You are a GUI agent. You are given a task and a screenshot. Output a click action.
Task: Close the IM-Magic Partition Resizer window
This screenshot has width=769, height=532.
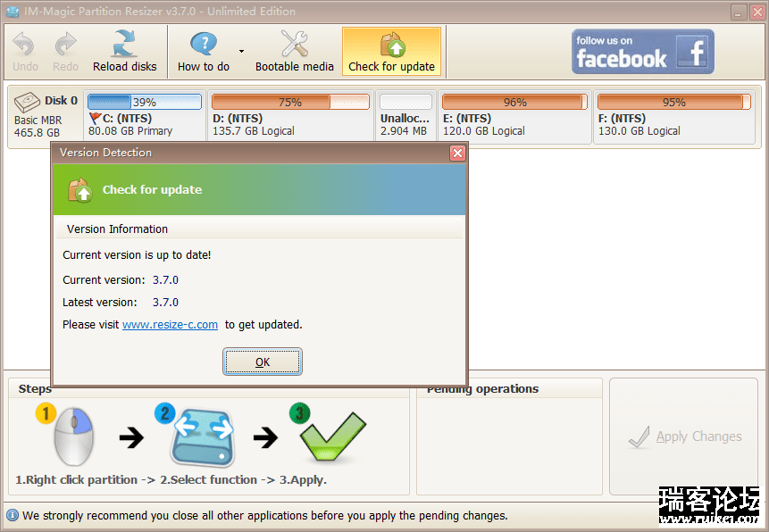click(x=757, y=12)
